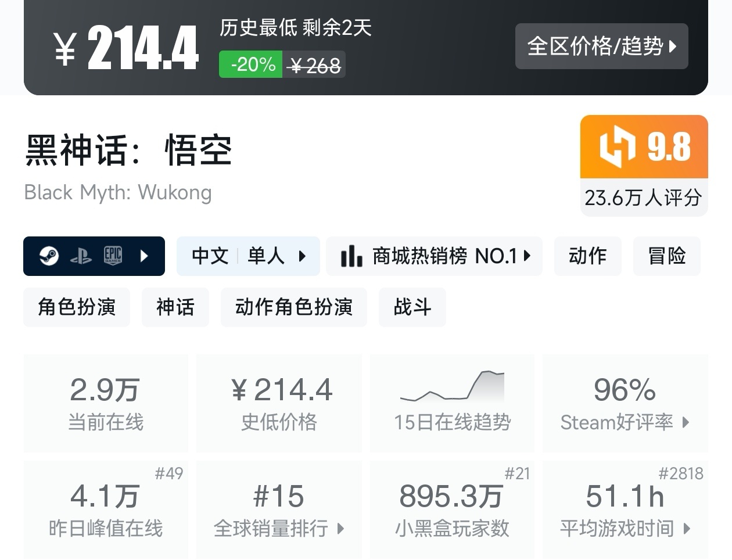
Task: Expand the platform list with the arrow
Action: tap(145, 256)
